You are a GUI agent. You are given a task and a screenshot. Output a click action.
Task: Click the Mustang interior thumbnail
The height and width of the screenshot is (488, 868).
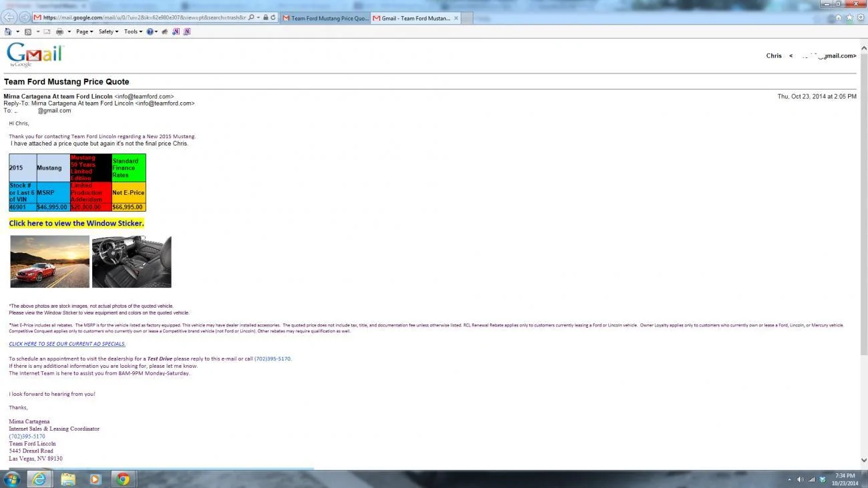pyautogui.click(x=132, y=262)
